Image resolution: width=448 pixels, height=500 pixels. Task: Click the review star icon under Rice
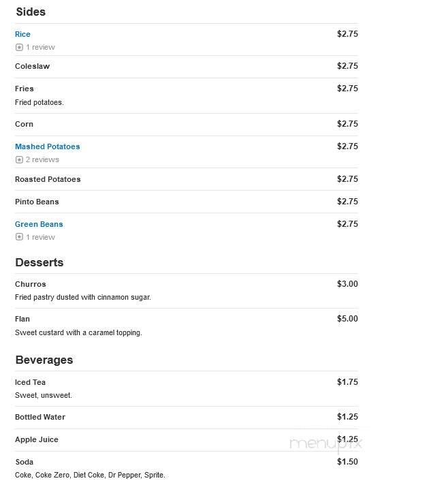(19, 47)
